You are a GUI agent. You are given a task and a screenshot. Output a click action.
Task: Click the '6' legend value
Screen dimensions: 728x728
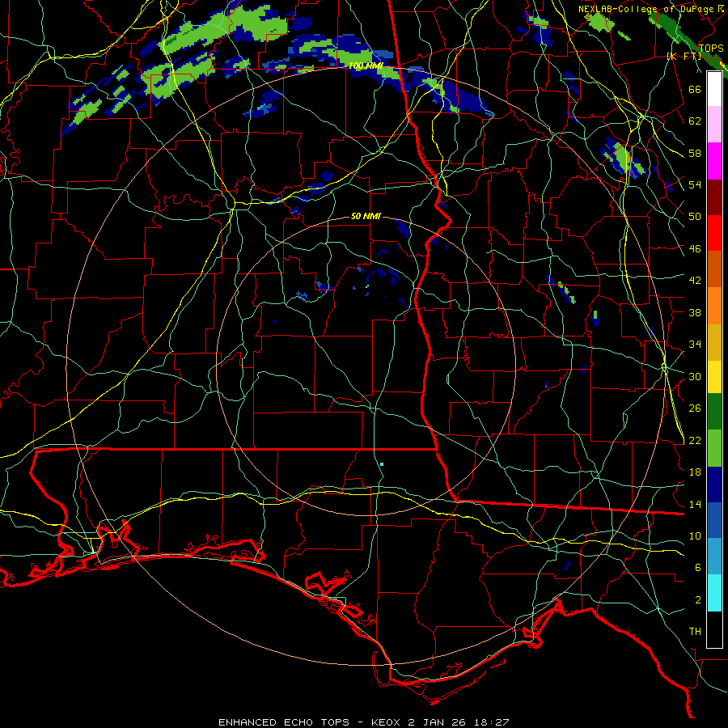coord(698,568)
